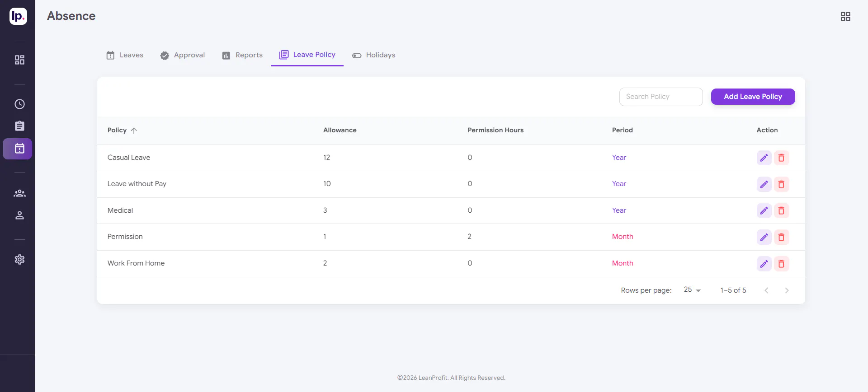Click the allowance value 10
Image resolution: width=868 pixels, height=392 pixels.
point(327,184)
